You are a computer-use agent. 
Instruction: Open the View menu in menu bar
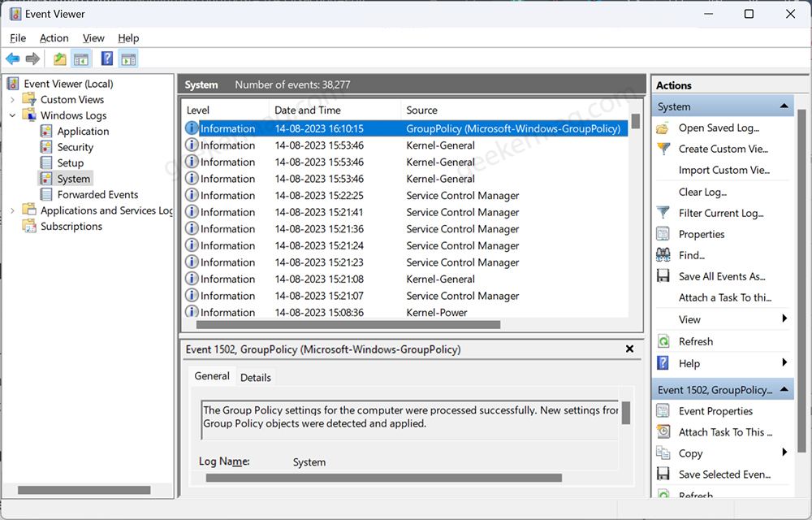pos(93,38)
